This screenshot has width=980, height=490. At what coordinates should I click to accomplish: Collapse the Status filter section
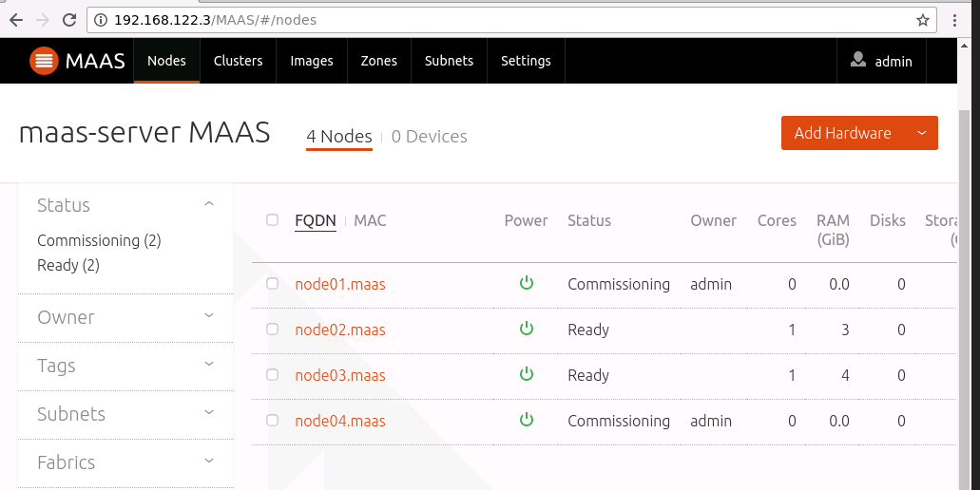tap(209, 204)
